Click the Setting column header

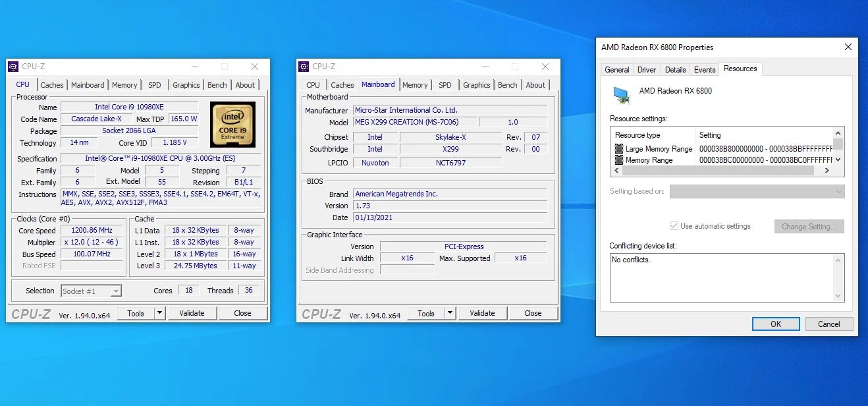pos(764,135)
